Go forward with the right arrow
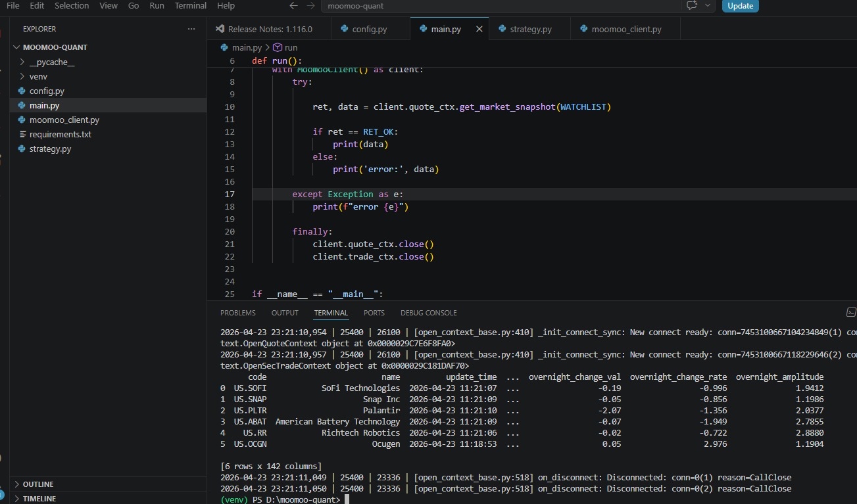 310,5
